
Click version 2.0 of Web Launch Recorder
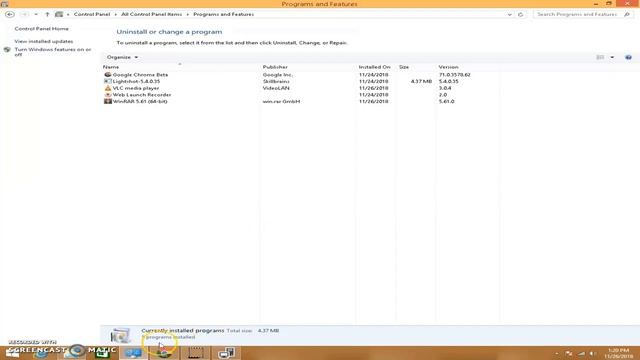[x=442, y=94]
